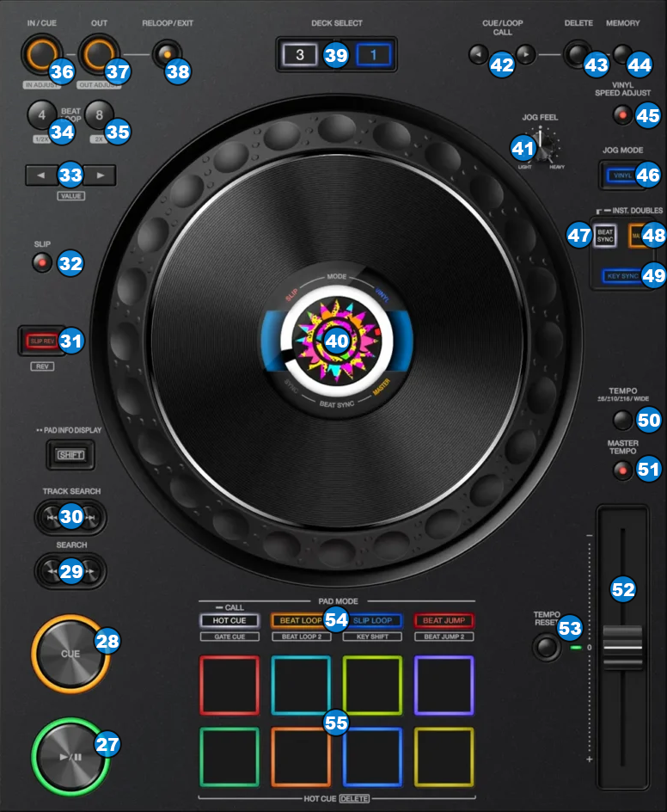Select the Beat Jump pad mode
The height and width of the screenshot is (812, 667).
click(x=444, y=620)
